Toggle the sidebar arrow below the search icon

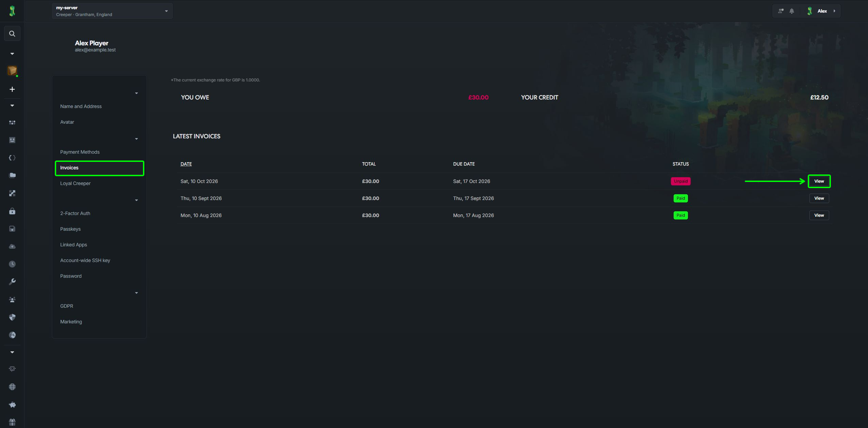12,54
